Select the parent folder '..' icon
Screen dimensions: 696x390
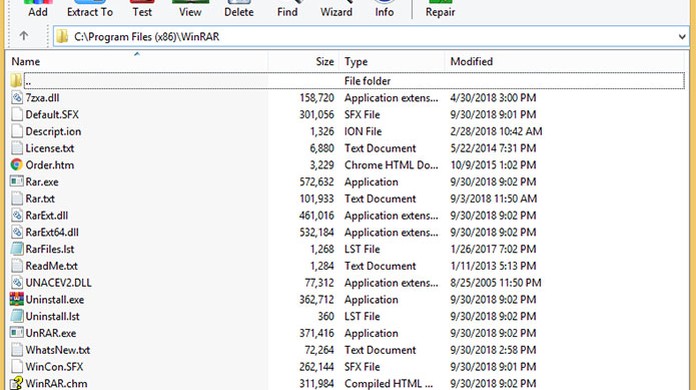click(x=16, y=80)
